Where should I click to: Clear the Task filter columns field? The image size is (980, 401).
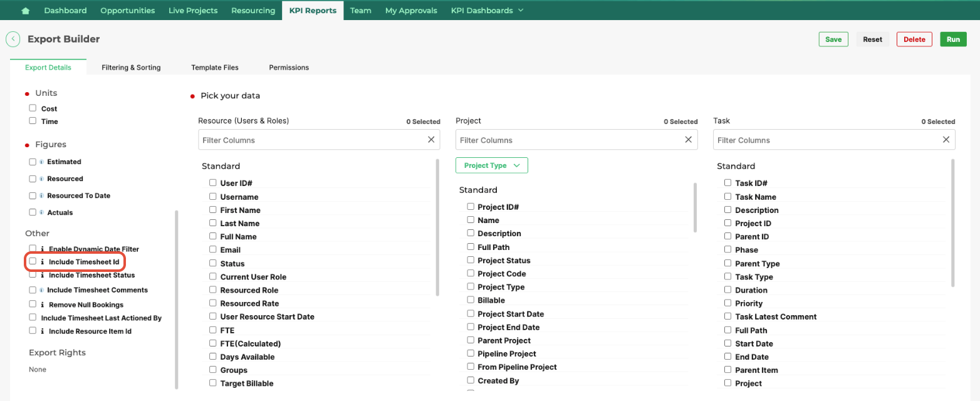tap(946, 140)
